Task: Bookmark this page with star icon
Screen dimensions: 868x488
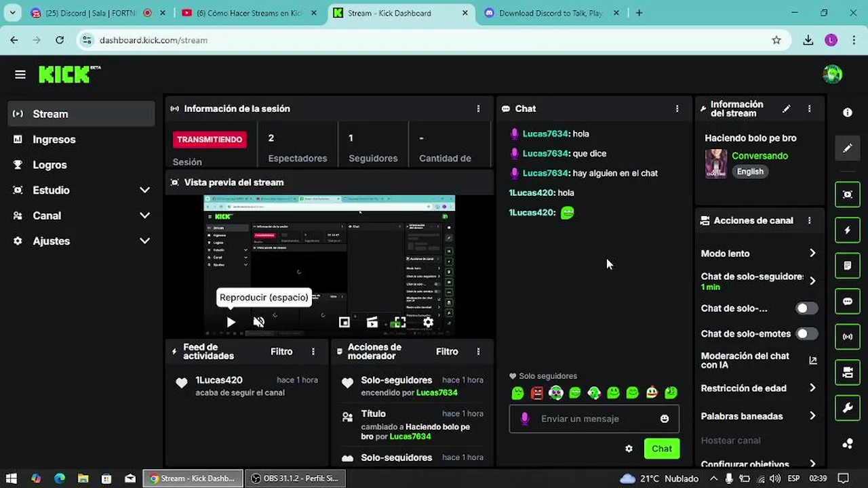Action: coord(776,40)
